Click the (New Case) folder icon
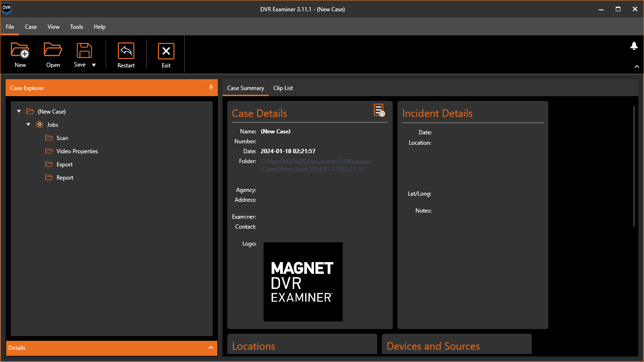This screenshot has height=362, width=644. 30,111
